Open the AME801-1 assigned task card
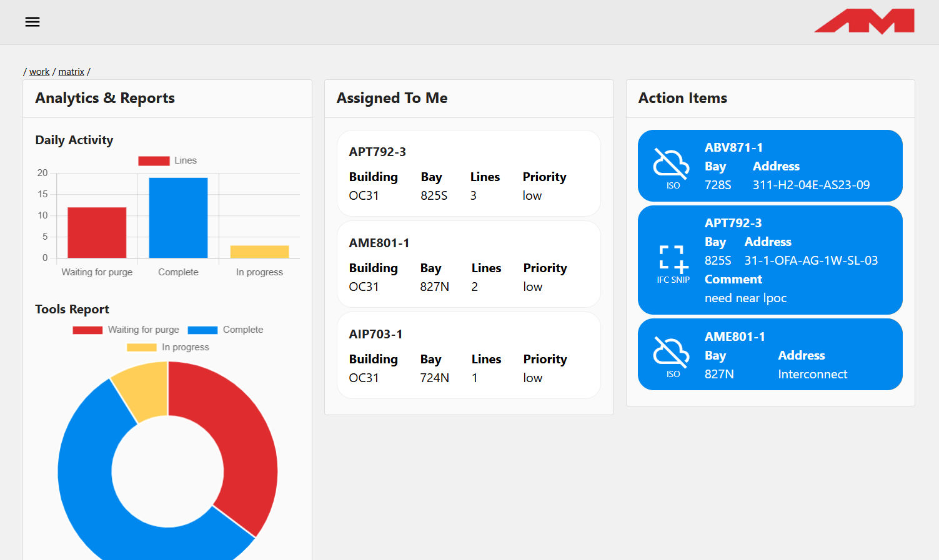Viewport: 939px width, 560px height. click(x=469, y=265)
